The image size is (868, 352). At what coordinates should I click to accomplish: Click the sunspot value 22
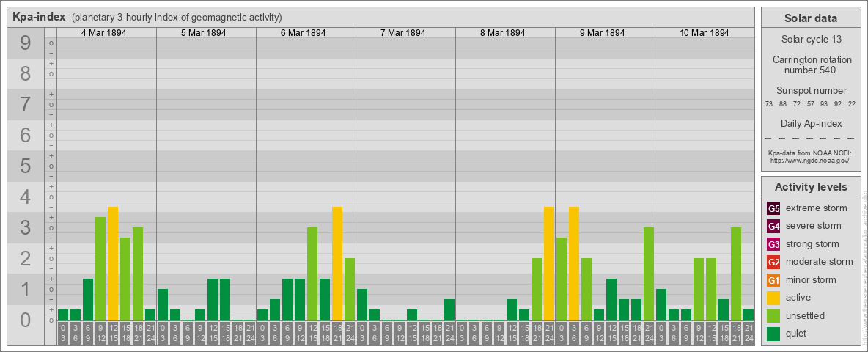point(852,104)
